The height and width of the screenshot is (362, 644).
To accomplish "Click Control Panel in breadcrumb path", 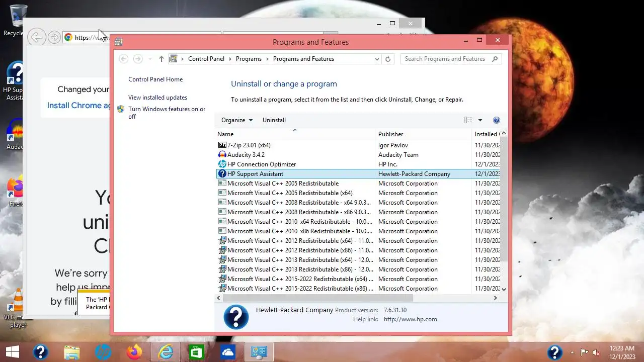I will [206, 59].
